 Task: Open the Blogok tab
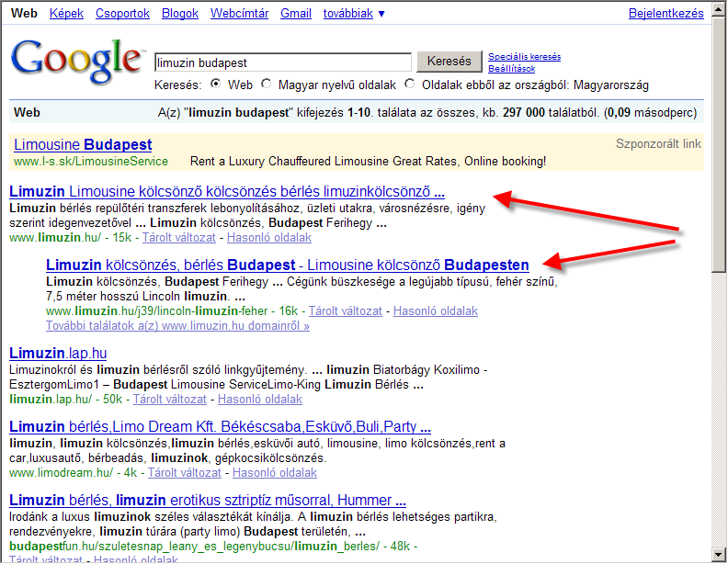(180, 14)
